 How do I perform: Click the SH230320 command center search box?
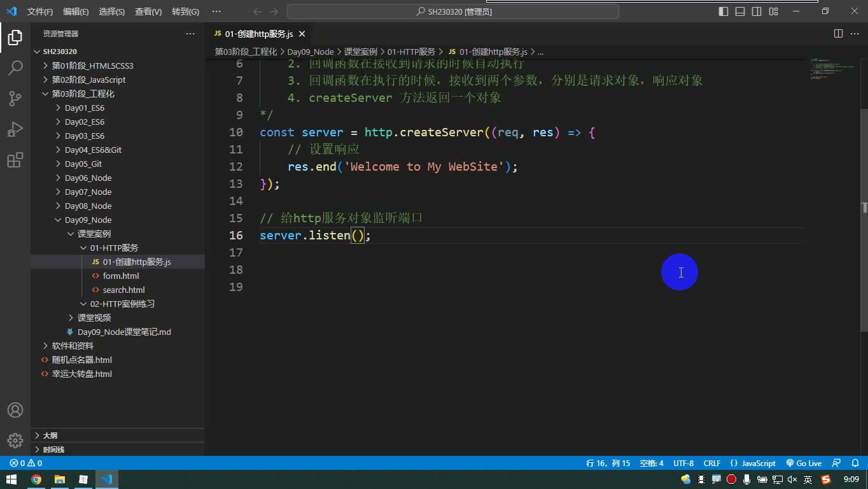tap(453, 11)
